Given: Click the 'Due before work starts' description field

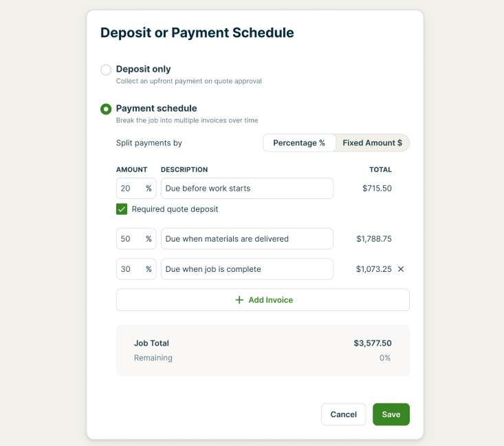Looking at the screenshot, I should click(x=247, y=189).
